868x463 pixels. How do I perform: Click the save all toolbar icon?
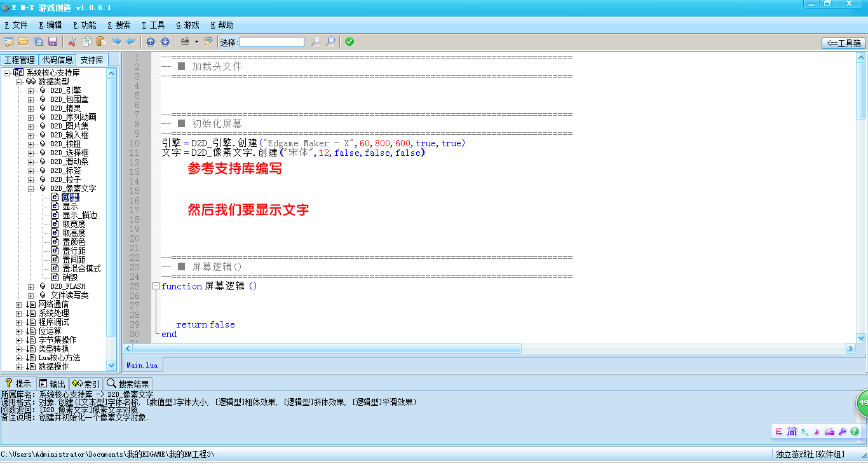click(x=38, y=42)
